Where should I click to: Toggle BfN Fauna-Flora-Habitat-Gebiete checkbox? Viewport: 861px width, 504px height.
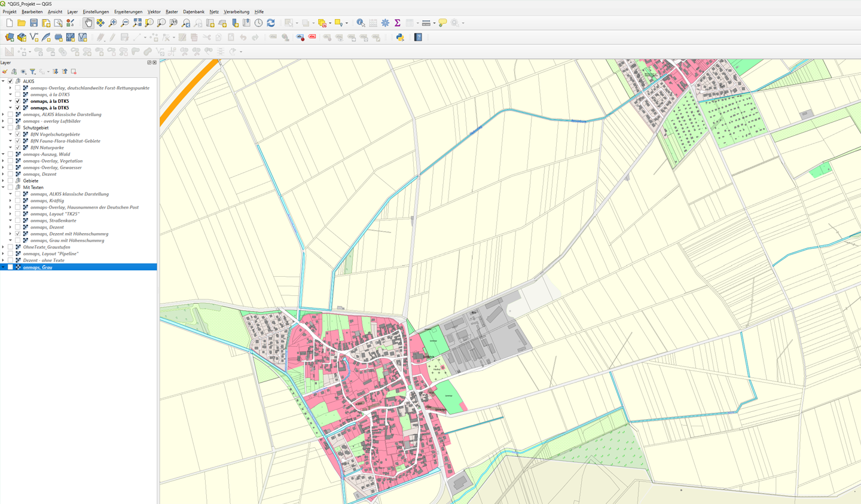(18, 141)
